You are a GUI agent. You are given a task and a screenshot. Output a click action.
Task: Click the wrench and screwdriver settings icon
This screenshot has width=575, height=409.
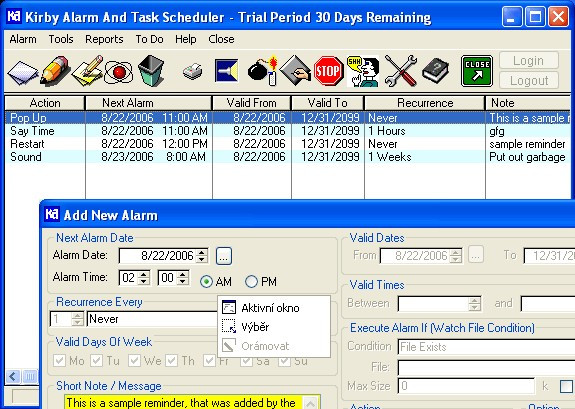401,71
